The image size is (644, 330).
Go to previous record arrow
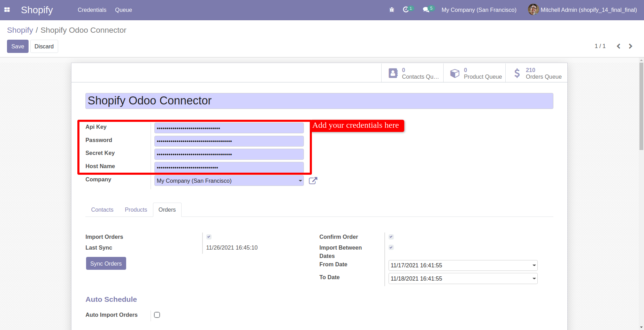pyautogui.click(x=619, y=46)
